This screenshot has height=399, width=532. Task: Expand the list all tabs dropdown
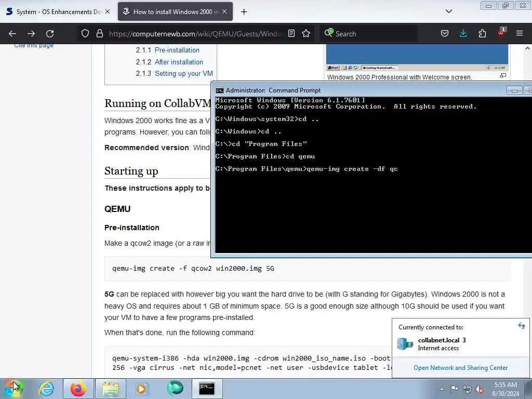pyautogui.click(x=448, y=11)
